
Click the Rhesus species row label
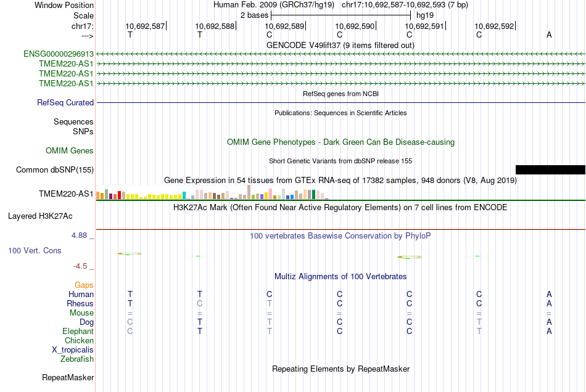coord(80,303)
